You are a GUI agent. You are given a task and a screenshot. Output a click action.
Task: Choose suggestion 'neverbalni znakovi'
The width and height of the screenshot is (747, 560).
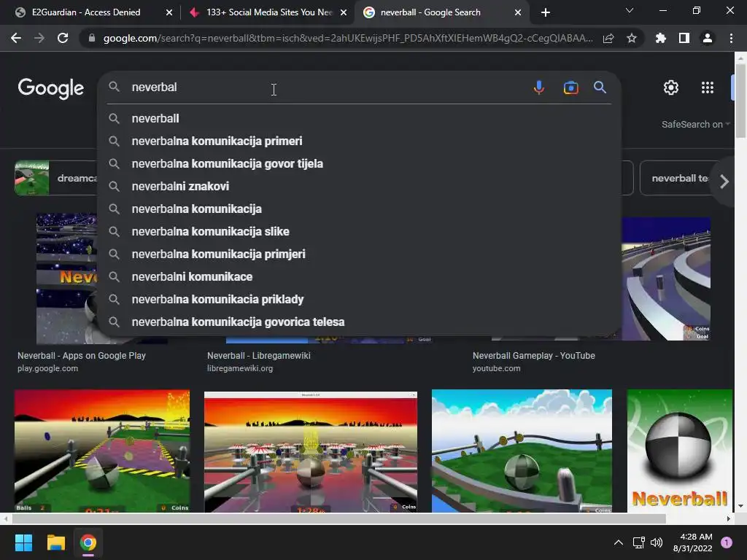coord(359,186)
